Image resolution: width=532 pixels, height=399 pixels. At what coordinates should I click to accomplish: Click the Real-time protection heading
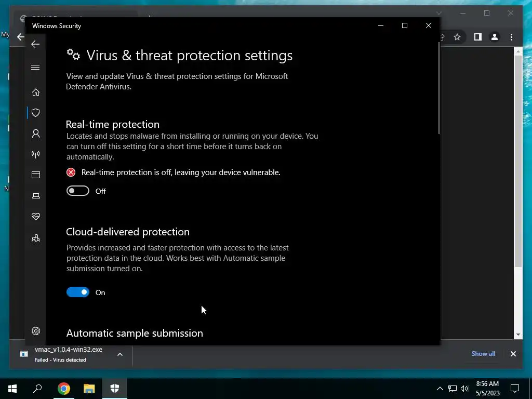pyautogui.click(x=113, y=124)
